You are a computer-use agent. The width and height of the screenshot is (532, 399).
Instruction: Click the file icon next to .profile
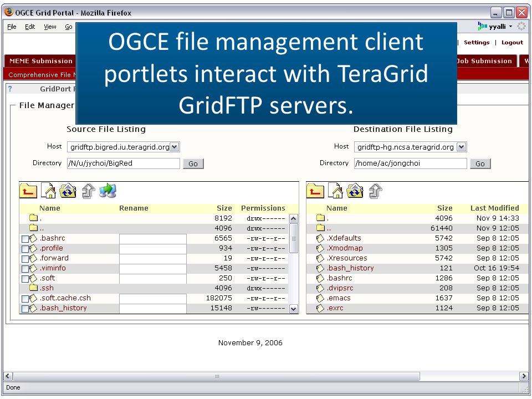[33, 248]
